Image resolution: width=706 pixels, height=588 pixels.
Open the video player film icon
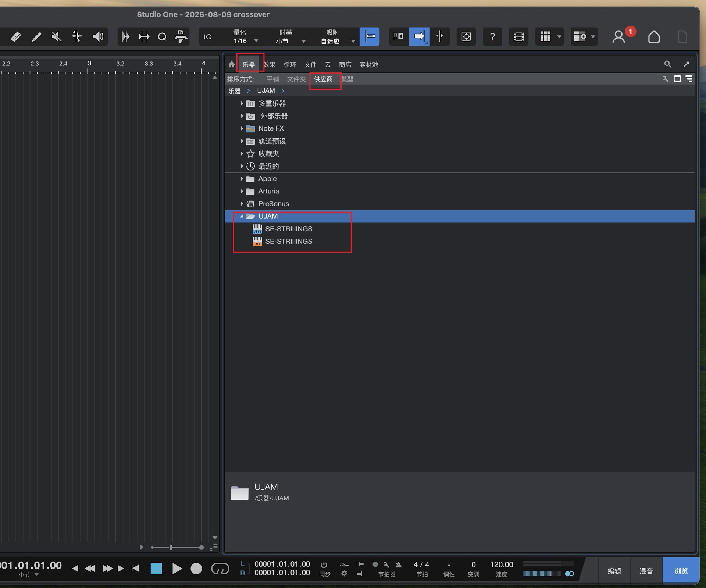(x=518, y=36)
